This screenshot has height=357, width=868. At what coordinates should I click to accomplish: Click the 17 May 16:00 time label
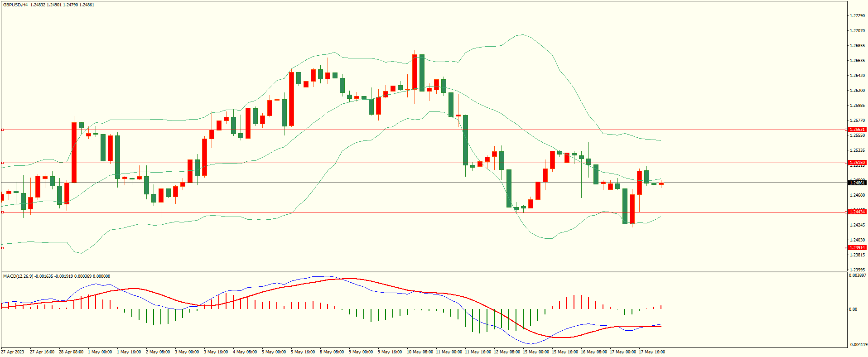click(652, 352)
